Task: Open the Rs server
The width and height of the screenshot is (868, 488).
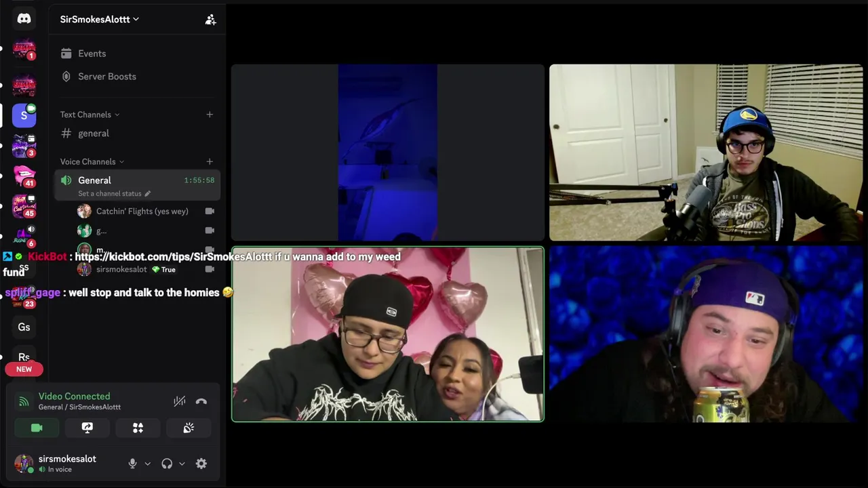Action: [x=24, y=357]
